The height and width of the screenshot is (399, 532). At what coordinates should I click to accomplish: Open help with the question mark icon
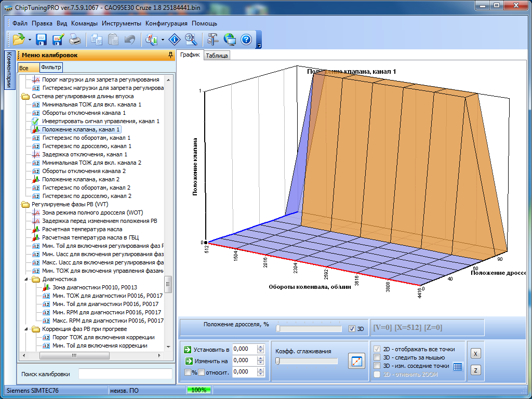246,39
